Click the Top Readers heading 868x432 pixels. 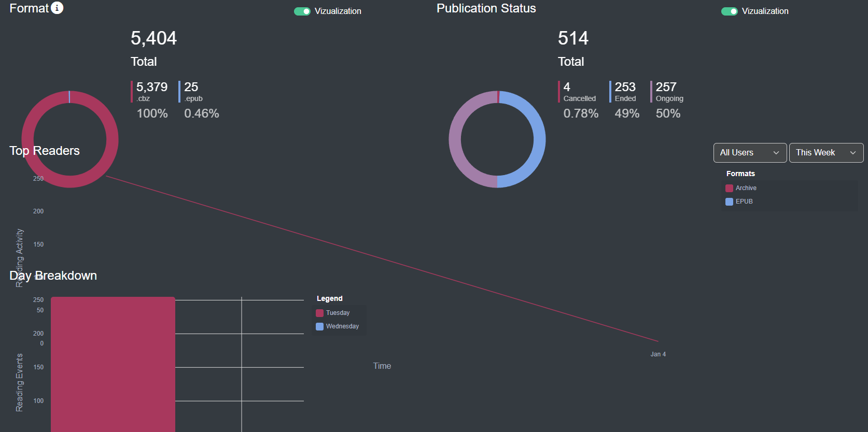[x=45, y=151]
